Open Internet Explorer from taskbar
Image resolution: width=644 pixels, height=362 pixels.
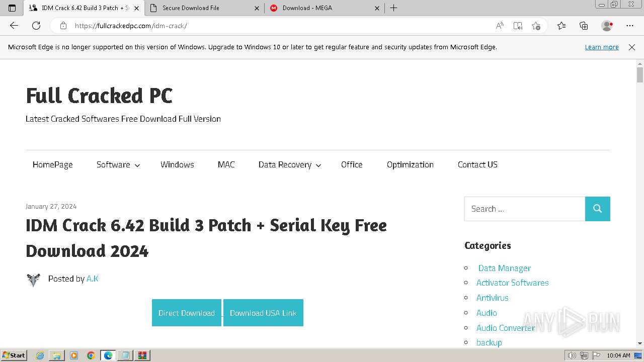40,355
